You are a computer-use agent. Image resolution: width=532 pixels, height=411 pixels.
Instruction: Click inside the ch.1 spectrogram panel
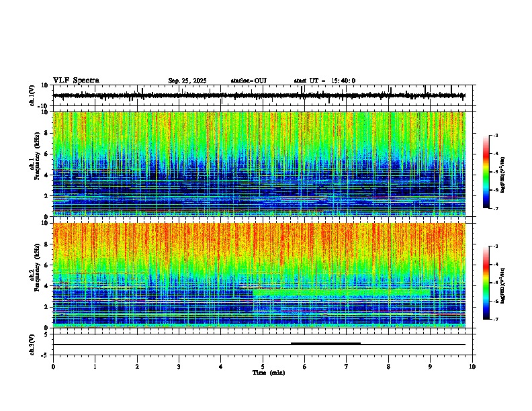(x=259, y=164)
